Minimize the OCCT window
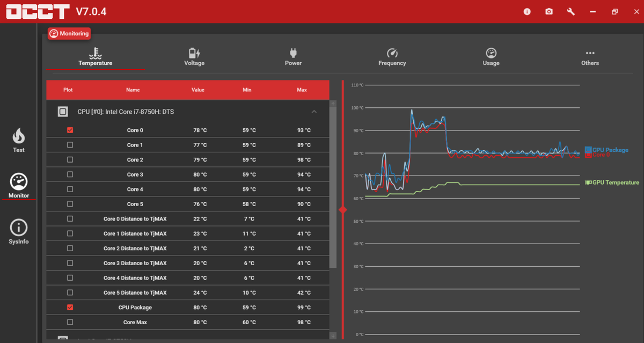The image size is (644, 343). click(x=592, y=11)
